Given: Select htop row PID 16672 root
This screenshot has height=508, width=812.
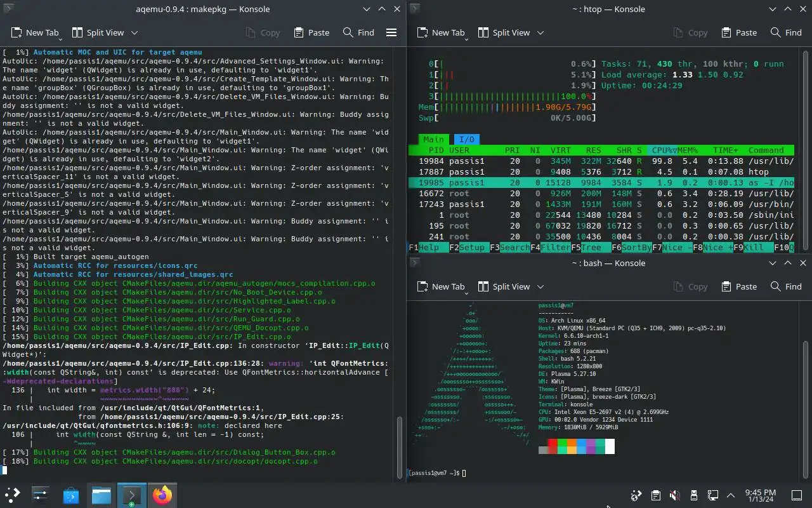Looking at the screenshot, I should pos(601,194).
